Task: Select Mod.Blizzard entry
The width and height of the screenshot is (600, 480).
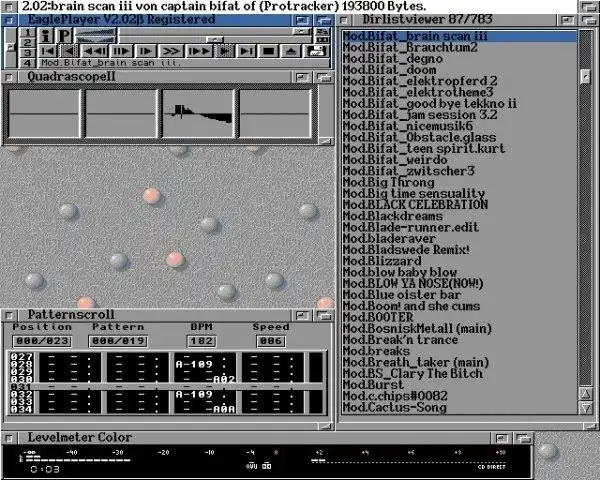Action: click(x=459, y=261)
